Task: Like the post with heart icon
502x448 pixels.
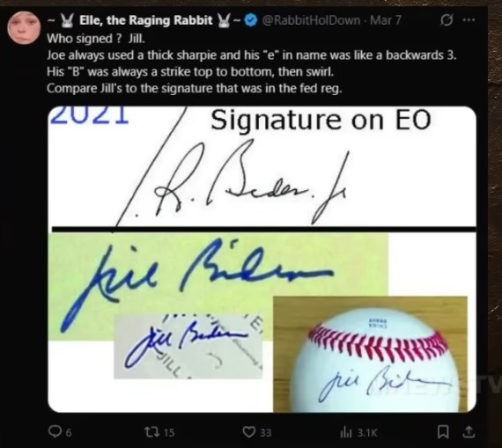Action: (249, 432)
